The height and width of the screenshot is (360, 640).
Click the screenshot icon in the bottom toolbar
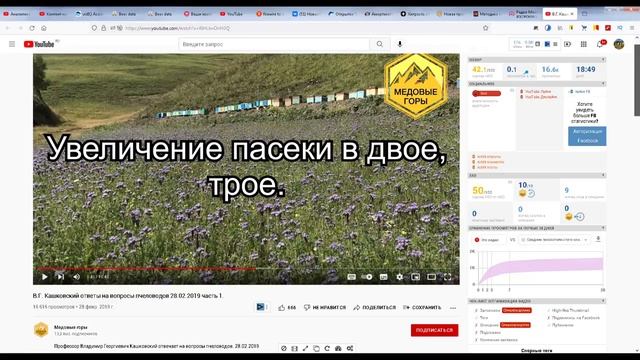click(x=338, y=348)
